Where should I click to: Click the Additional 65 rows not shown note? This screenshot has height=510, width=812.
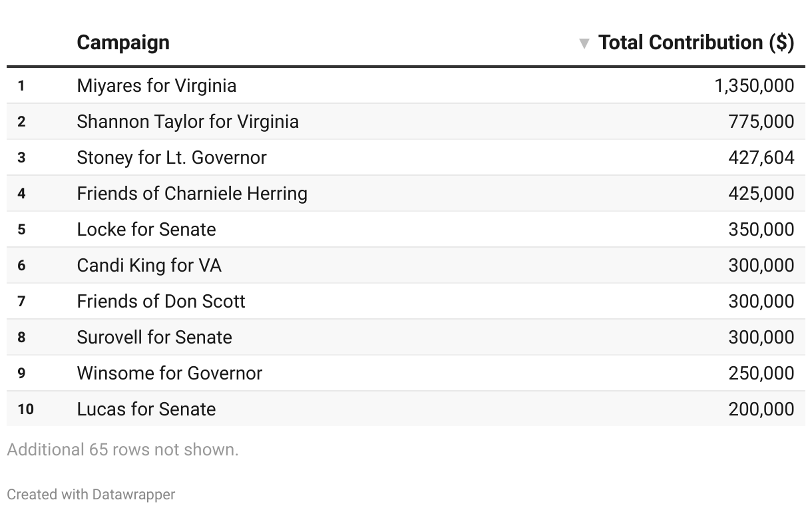click(122, 450)
